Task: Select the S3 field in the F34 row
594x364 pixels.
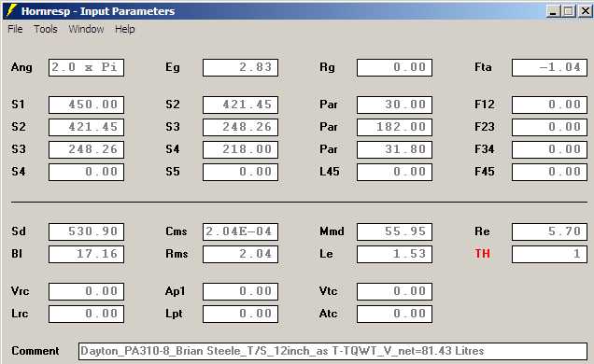Action: tap(86, 149)
